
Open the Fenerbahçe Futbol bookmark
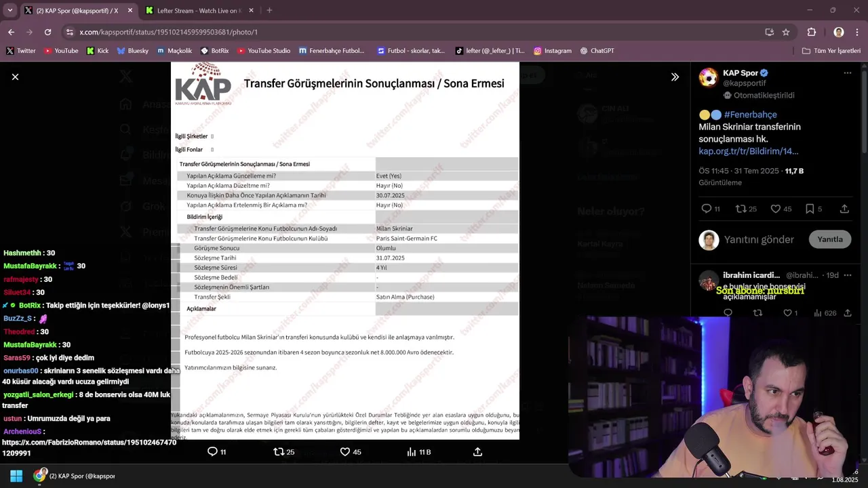tap(332, 51)
